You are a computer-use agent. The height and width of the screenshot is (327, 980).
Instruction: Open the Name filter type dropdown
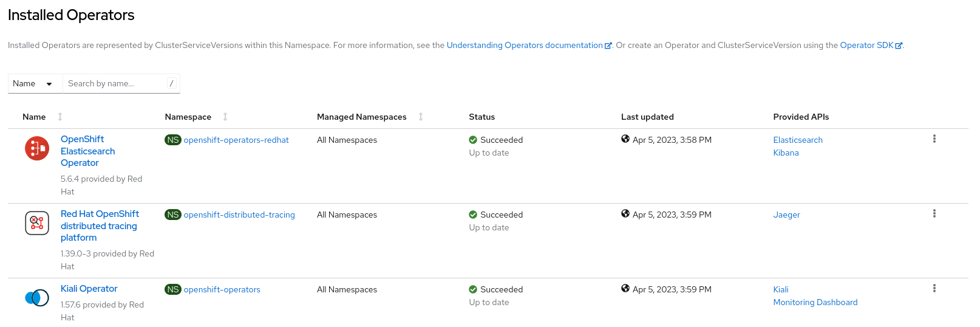pyautogui.click(x=35, y=83)
